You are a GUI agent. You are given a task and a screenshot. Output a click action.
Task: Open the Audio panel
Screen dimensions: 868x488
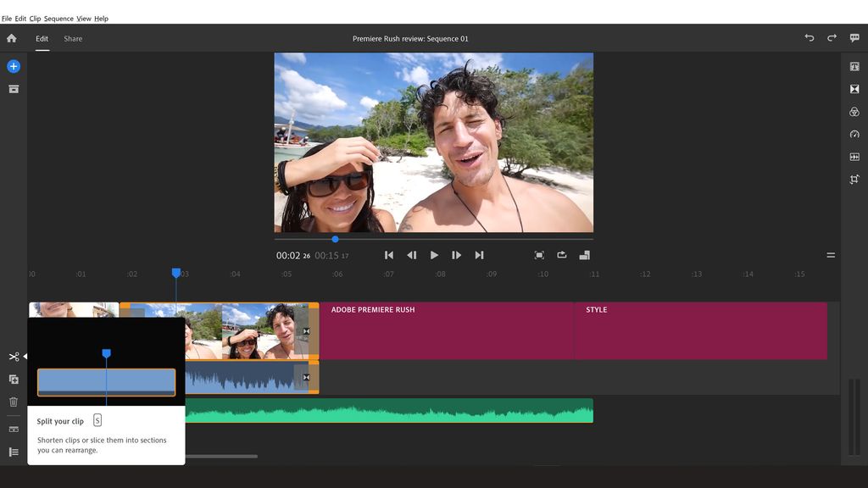pos(854,156)
